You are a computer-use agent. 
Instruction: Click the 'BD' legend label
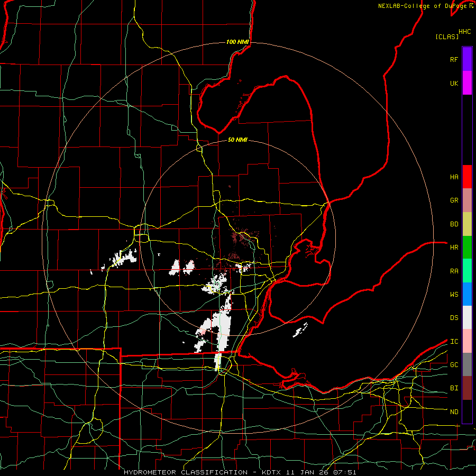(454, 224)
